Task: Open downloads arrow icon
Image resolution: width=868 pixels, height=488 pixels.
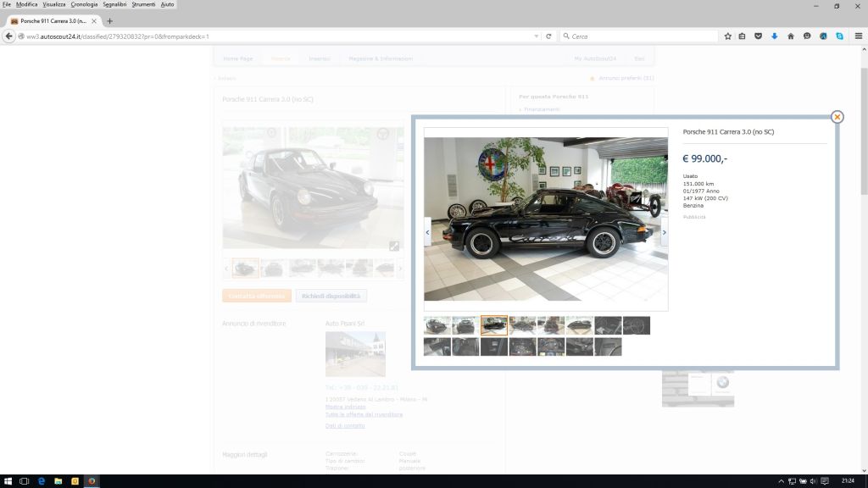Action: (775, 36)
